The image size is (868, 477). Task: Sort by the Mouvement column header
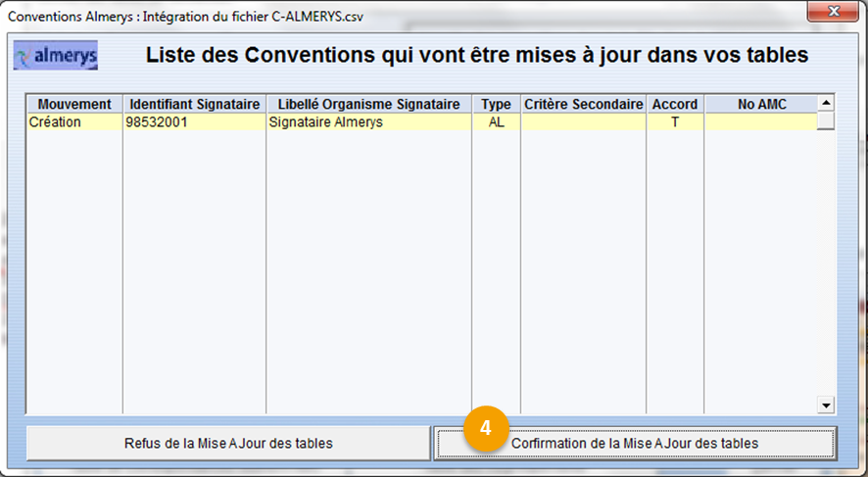74,104
